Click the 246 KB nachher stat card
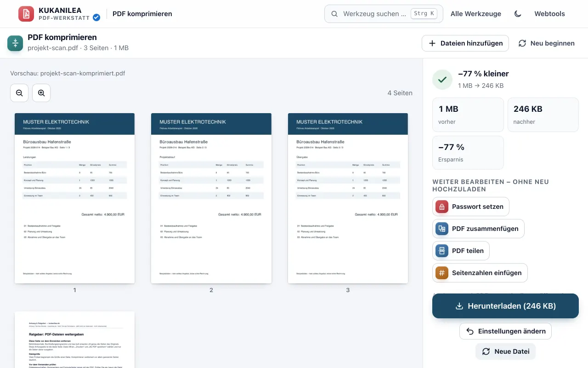588x368 pixels. (543, 115)
